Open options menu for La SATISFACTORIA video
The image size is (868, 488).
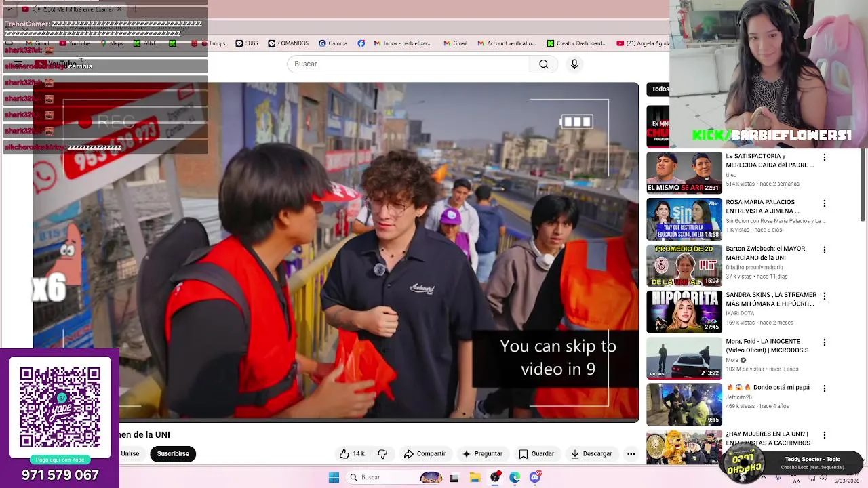tap(825, 157)
